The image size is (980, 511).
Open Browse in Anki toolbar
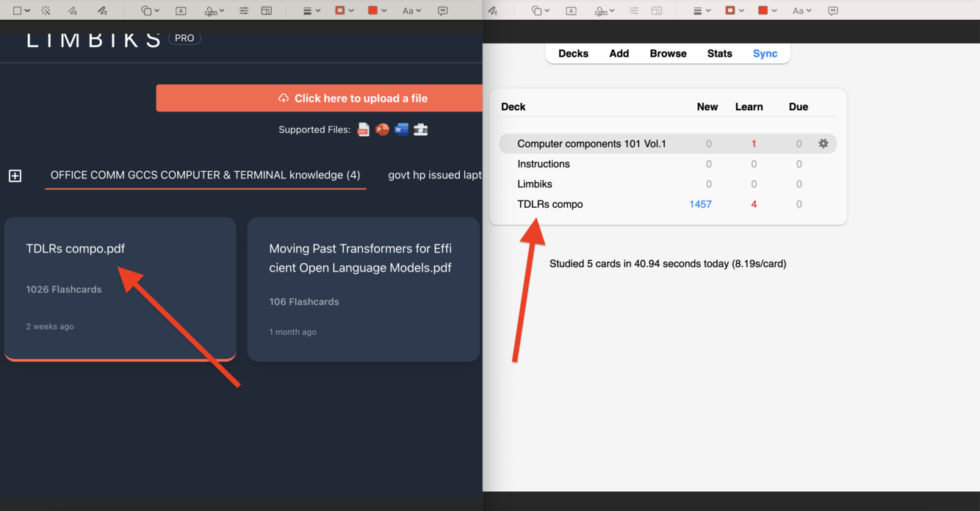click(x=668, y=54)
